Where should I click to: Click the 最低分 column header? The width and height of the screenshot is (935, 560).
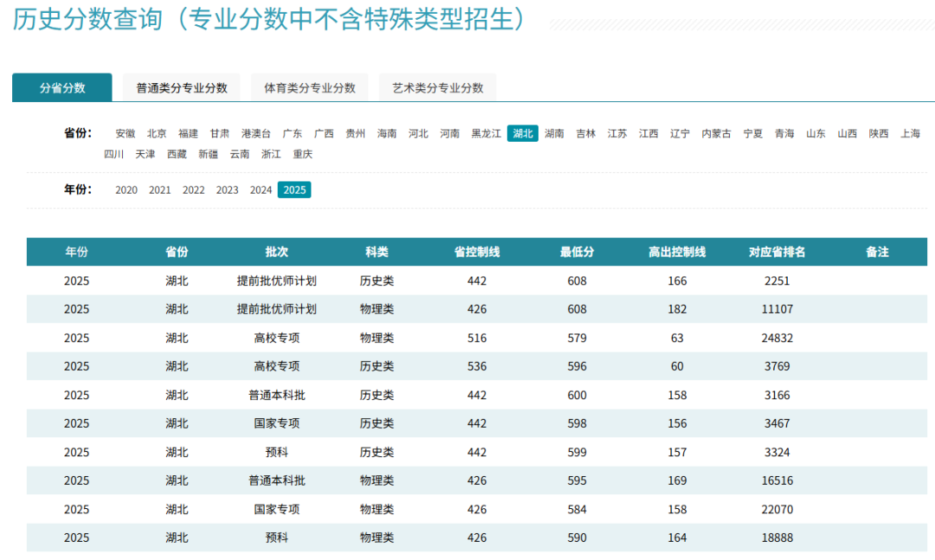click(577, 252)
